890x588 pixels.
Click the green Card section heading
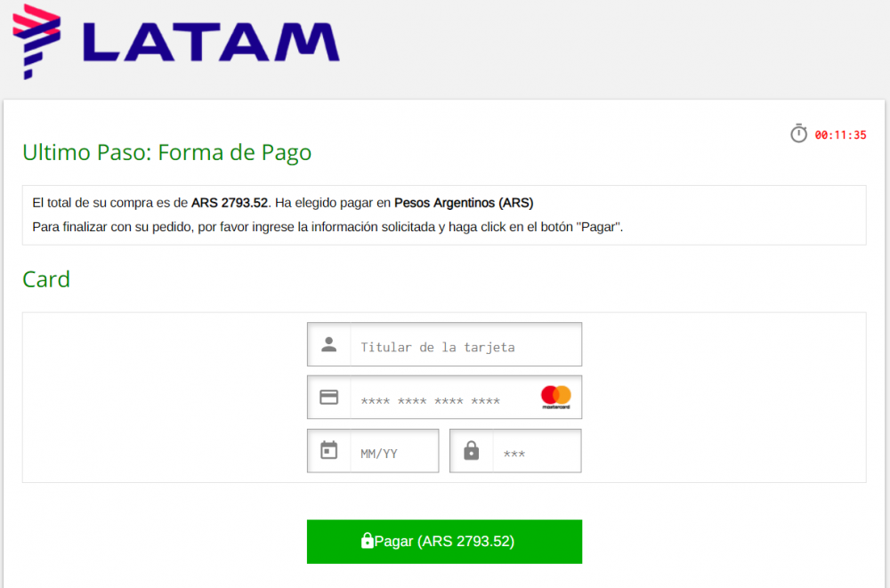(x=46, y=279)
